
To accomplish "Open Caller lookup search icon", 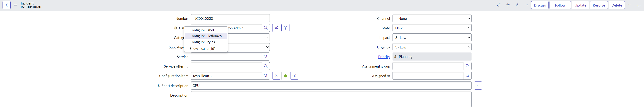I will (266, 28).
